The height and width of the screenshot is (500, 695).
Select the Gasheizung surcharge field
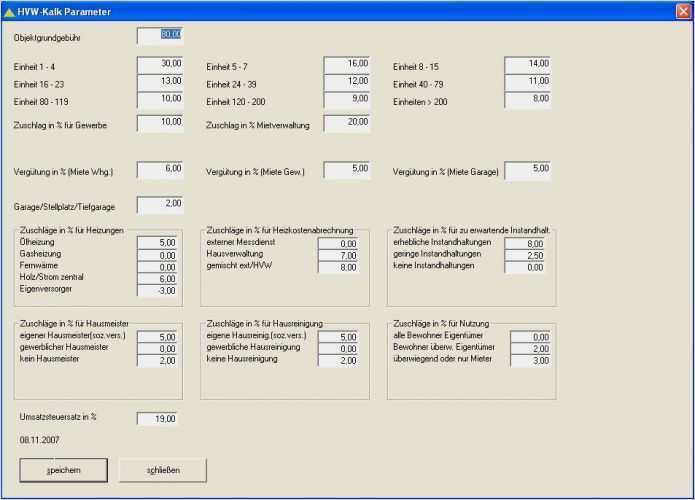pyautogui.click(x=157, y=255)
